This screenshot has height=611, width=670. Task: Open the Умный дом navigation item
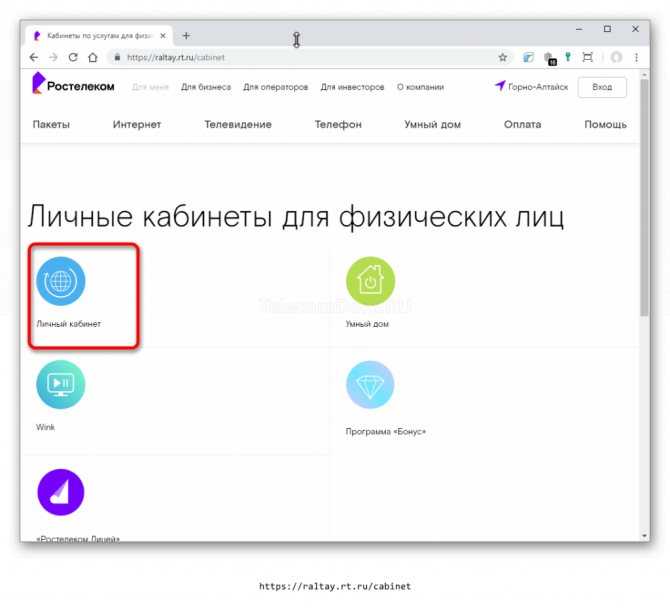[432, 124]
